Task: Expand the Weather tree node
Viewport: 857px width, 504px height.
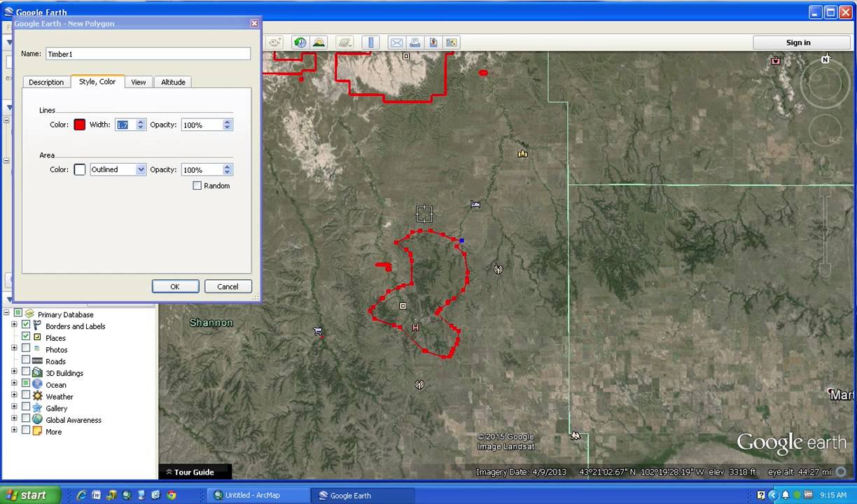Action: pyautogui.click(x=14, y=396)
